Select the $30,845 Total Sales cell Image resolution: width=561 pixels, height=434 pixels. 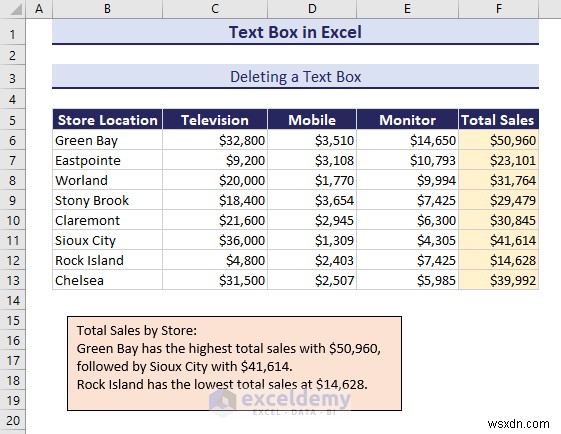(498, 220)
